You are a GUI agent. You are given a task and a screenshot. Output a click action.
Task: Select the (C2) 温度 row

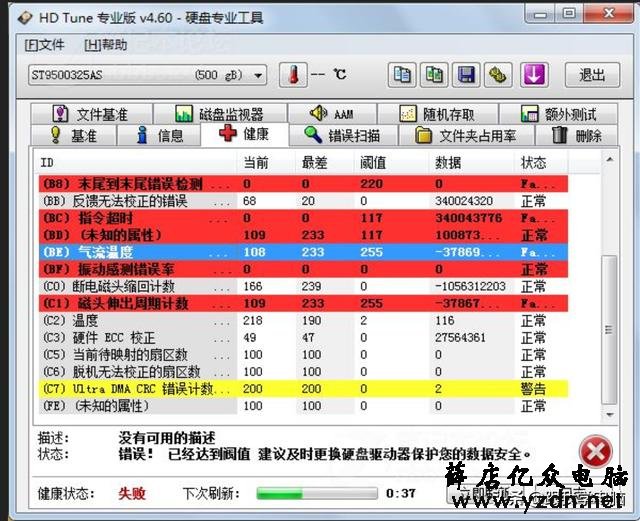[x=303, y=321]
